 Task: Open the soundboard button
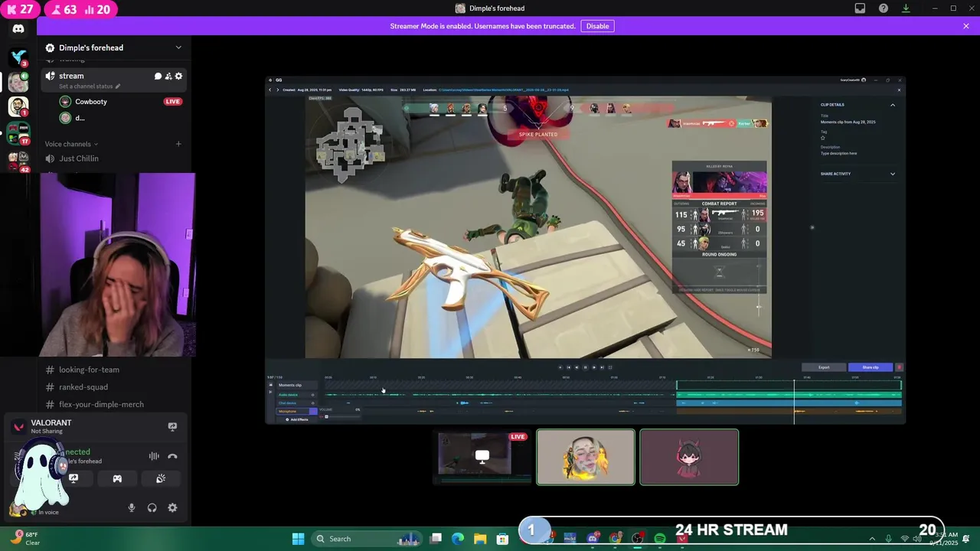pos(161,478)
